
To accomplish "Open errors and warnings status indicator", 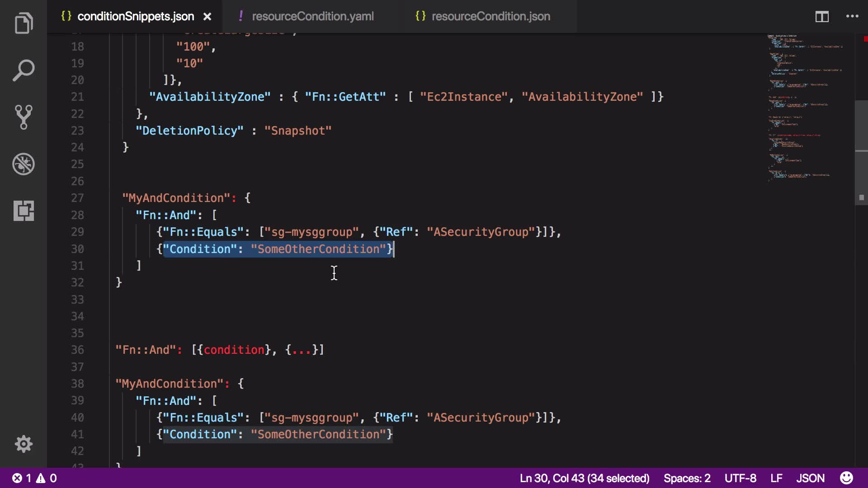I will click(x=34, y=478).
